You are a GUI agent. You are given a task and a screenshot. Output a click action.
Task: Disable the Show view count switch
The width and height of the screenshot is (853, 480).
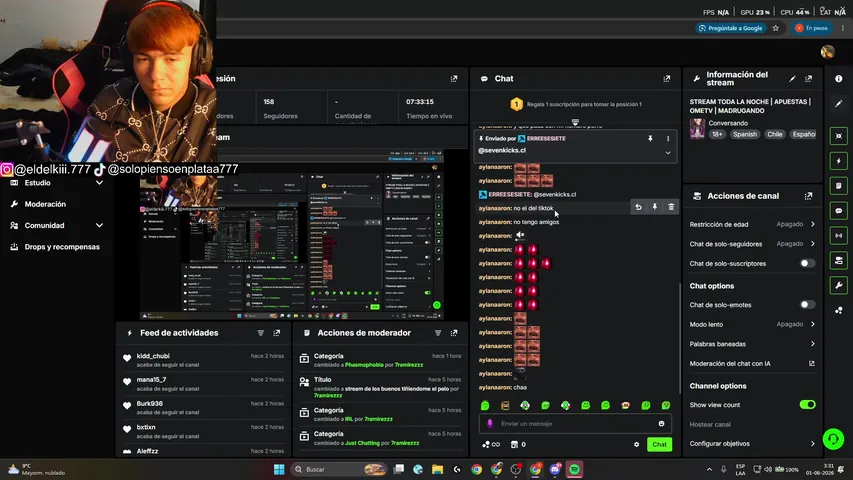point(807,405)
